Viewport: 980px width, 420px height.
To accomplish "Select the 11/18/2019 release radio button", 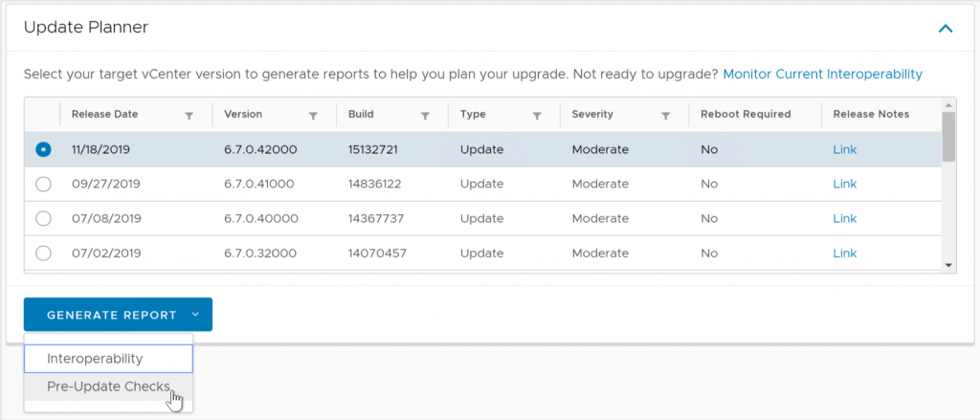I will [43, 149].
